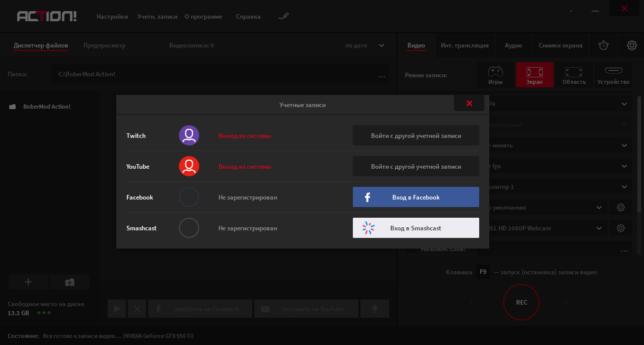
Task: Open Справка menu
Action: coord(248,17)
